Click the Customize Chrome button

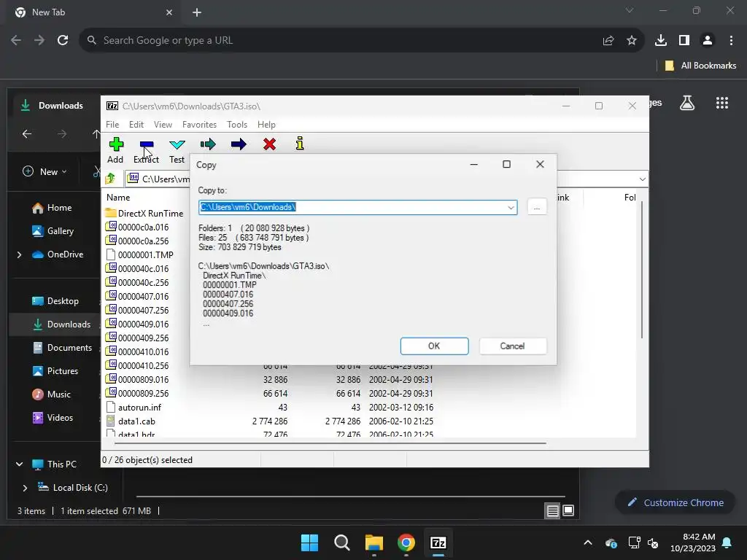coord(675,502)
